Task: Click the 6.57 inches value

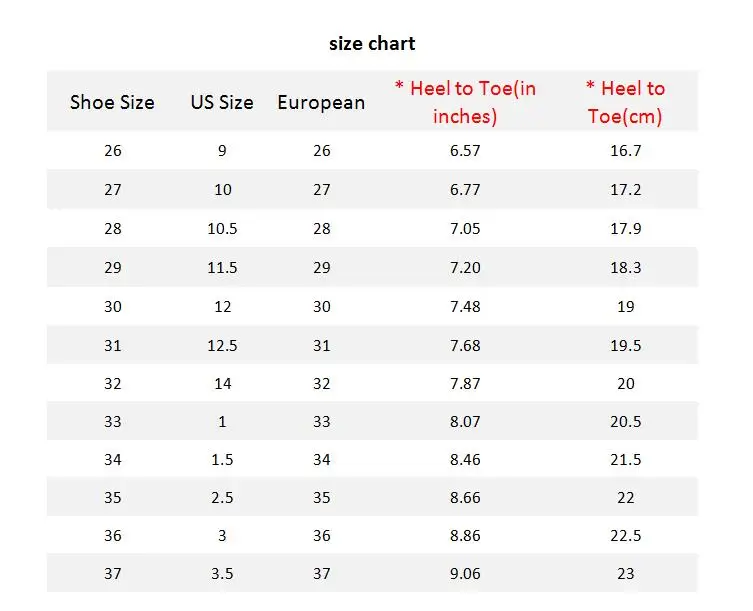Action: (465, 151)
